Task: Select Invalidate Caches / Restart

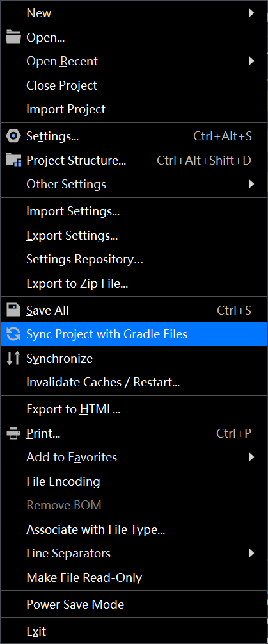Action: pyautogui.click(x=134, y=383)
